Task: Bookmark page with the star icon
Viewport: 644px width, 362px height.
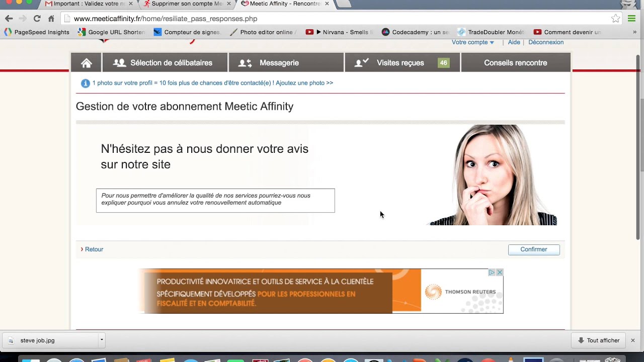Action: click(x=615, y=19)
